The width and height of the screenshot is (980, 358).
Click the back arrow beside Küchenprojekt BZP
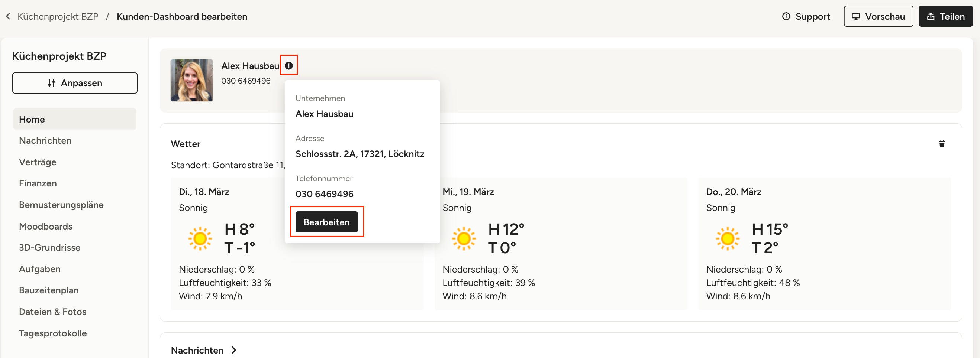pos(8,16)
